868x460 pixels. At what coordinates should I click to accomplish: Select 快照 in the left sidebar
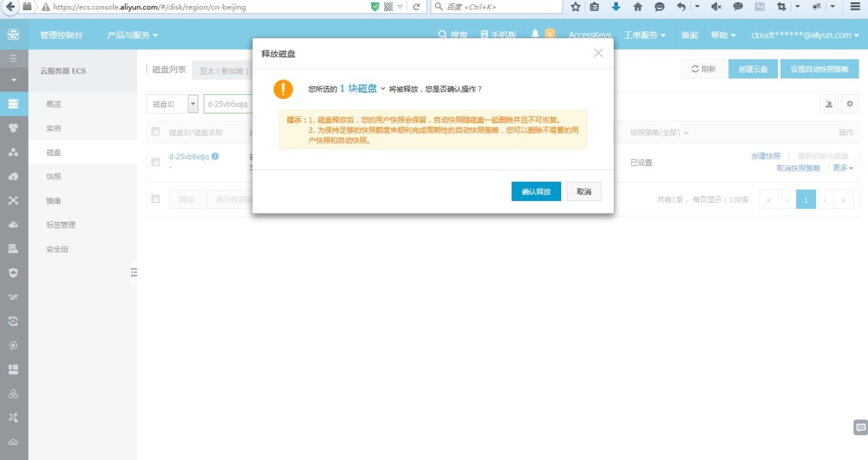point(54,176)
